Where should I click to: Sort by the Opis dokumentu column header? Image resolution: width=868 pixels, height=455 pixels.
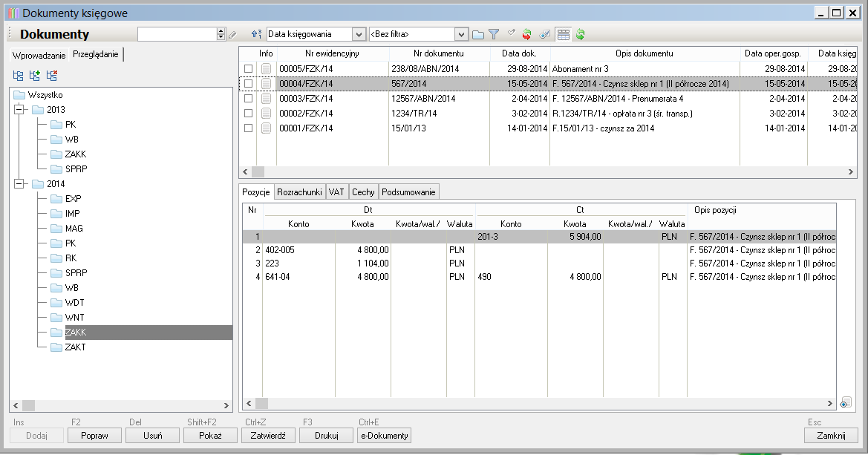point(645,53)
